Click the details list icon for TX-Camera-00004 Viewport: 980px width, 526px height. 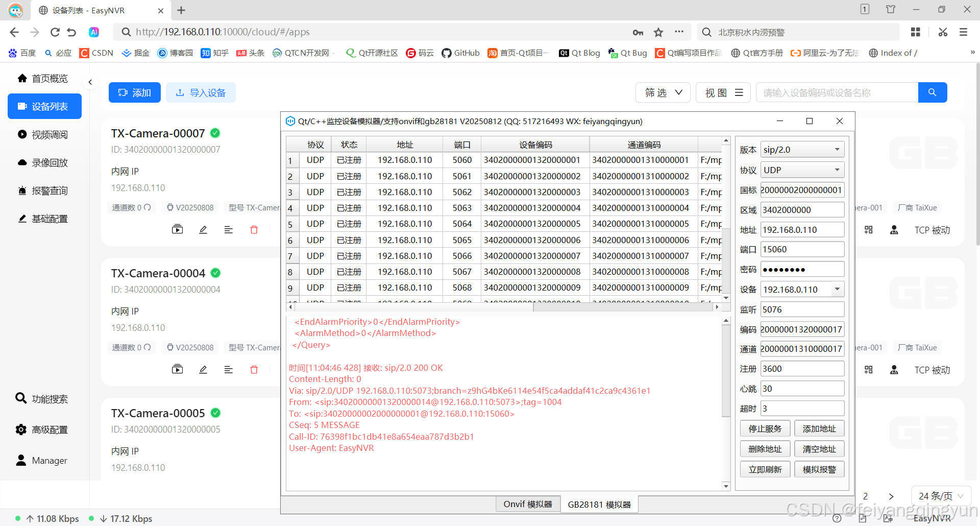click(229, 369)
